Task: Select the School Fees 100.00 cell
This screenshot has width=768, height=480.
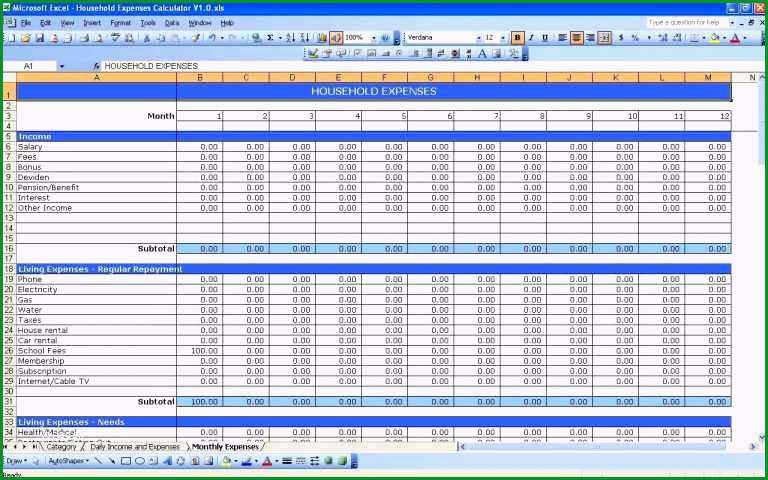Action: [199, 351]
